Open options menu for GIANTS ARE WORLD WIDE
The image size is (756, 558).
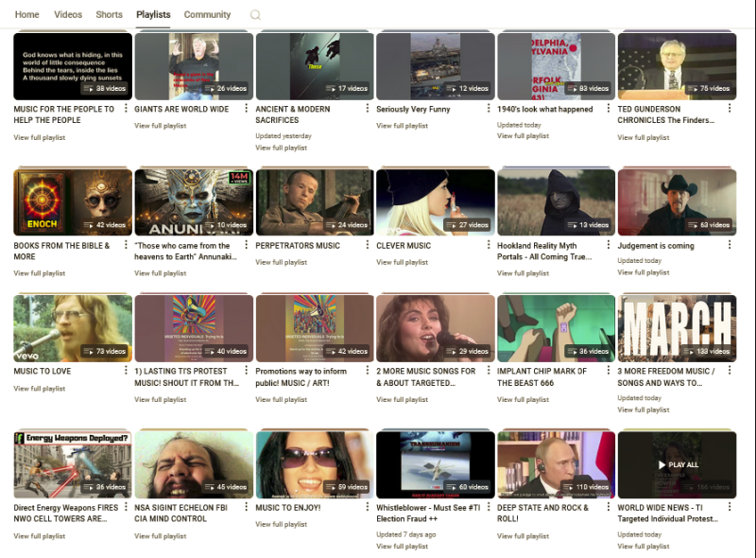pos(247,108)
